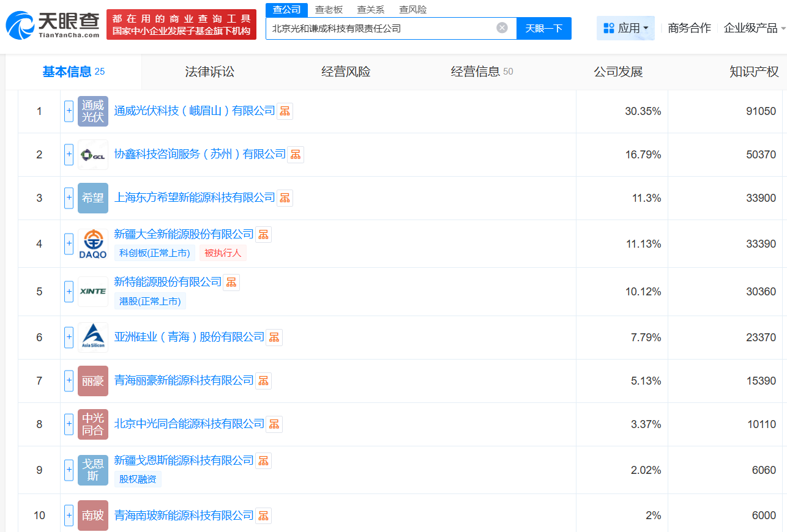Viewport: 787px width, 532px height.
Task: Open the 企业级产品 dropdown
Action: 754,28
